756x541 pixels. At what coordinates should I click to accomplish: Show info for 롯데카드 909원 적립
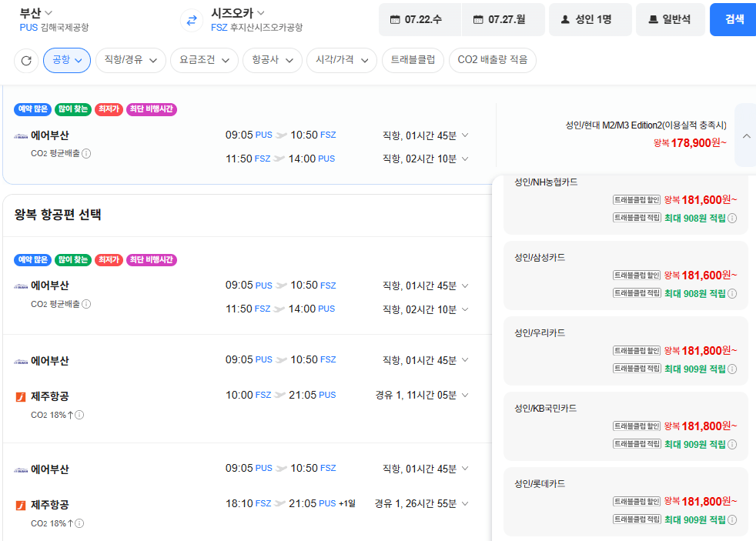[x=732, y=519]
